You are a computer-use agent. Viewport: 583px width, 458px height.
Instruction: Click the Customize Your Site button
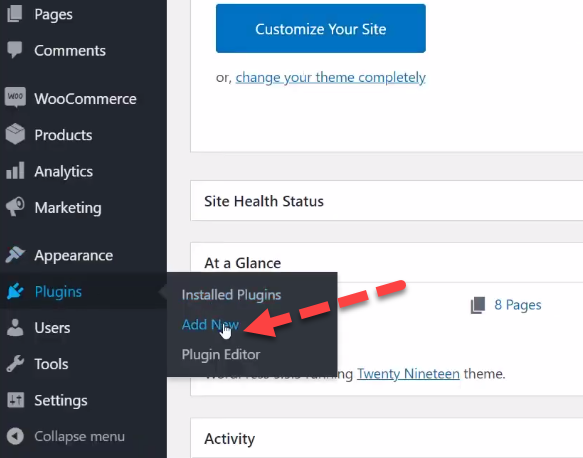321,29
